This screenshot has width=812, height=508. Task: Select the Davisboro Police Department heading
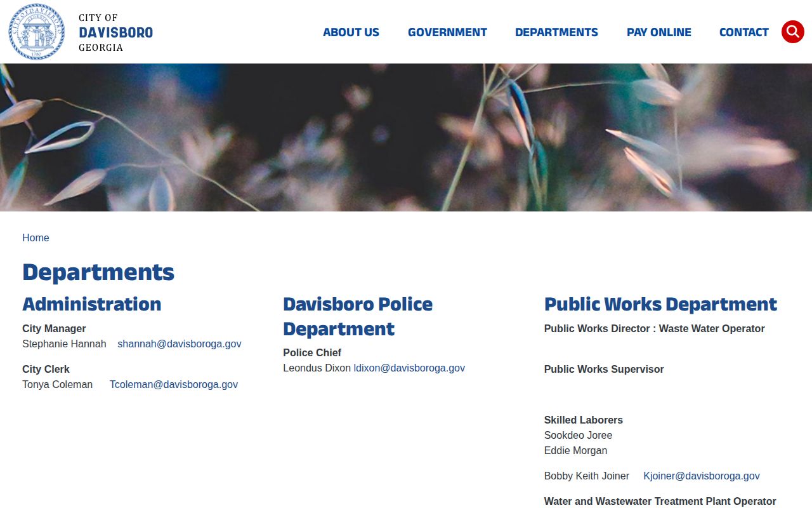(358, 316)
